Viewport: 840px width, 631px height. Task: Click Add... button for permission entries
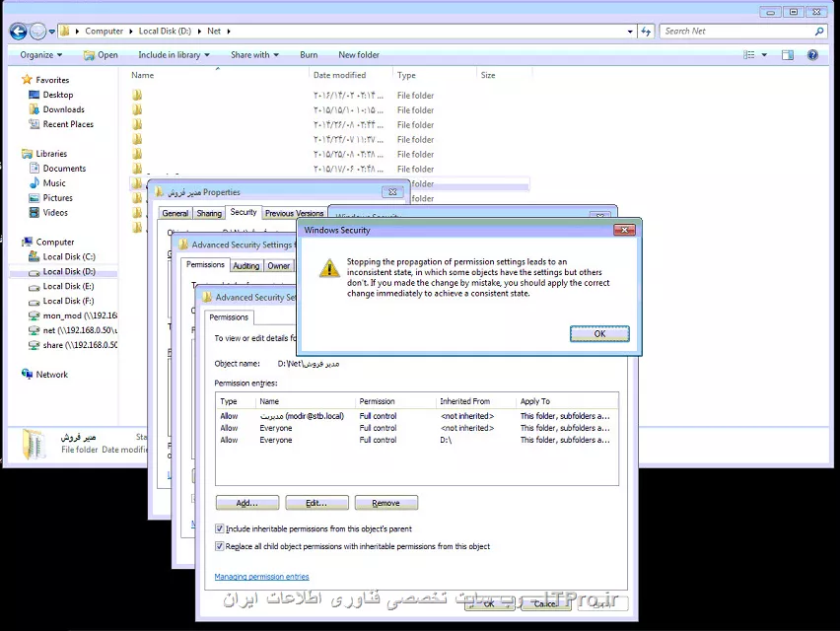[246, 503]
